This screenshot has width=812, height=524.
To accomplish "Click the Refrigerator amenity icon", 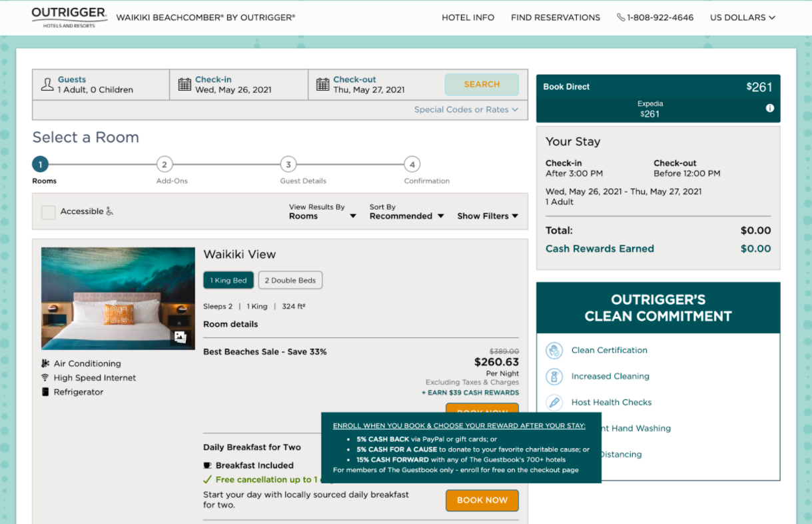I will click(x=45, y=392).
